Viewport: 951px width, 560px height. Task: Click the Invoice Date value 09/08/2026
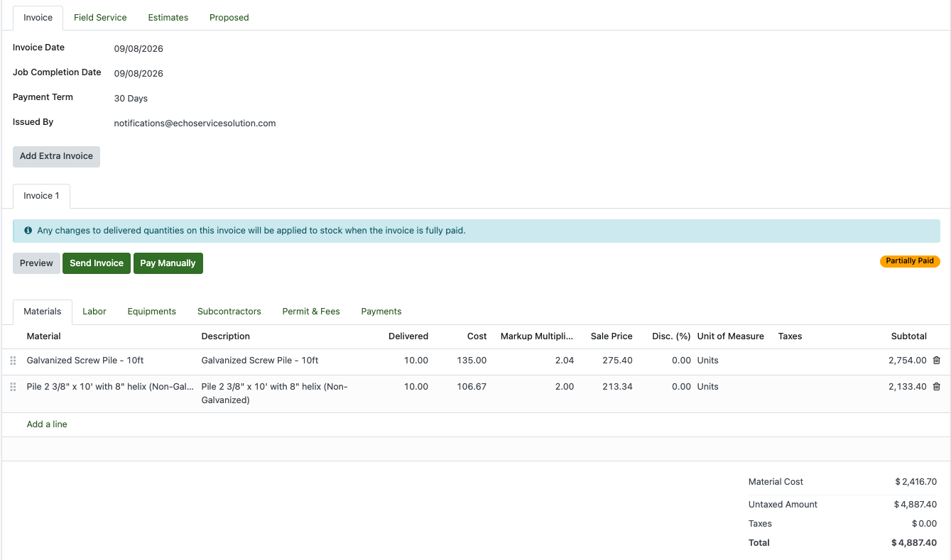[138, 49]
